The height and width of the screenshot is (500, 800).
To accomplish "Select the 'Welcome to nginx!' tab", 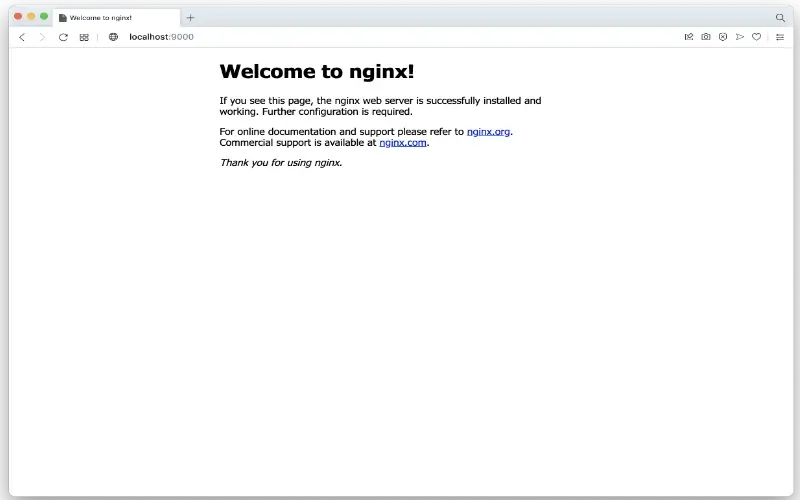I will 117,18.
